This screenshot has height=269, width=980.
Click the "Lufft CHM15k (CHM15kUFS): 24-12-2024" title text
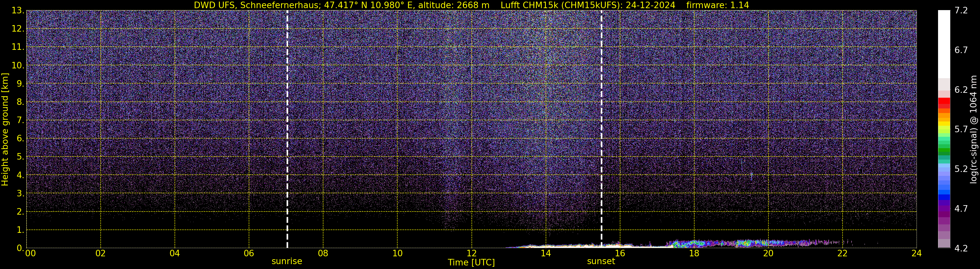(588, 5)
